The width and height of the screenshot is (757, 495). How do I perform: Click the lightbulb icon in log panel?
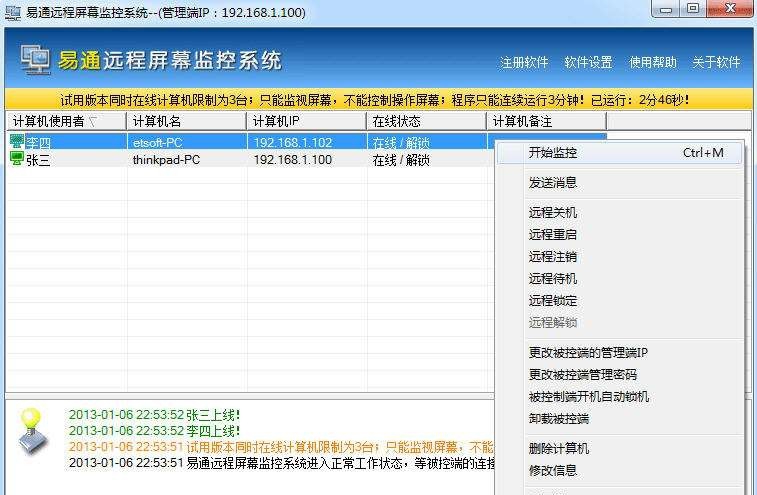tap(33, 431)
